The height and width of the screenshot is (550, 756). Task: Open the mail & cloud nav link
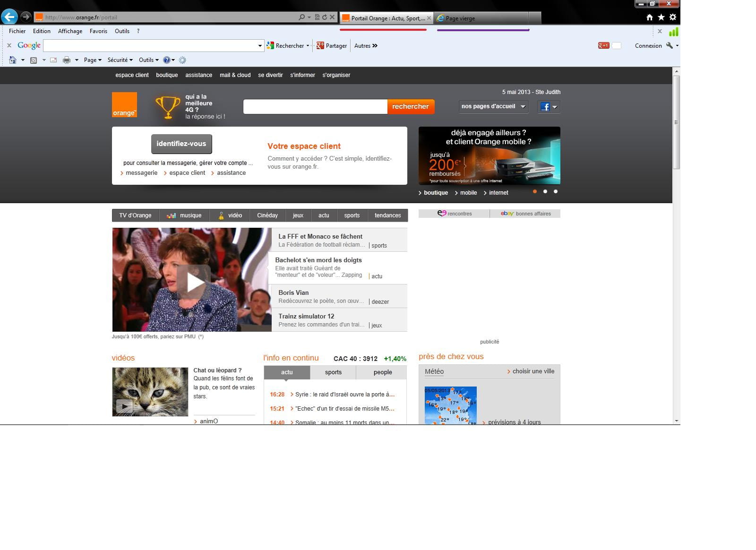point(235,75)
